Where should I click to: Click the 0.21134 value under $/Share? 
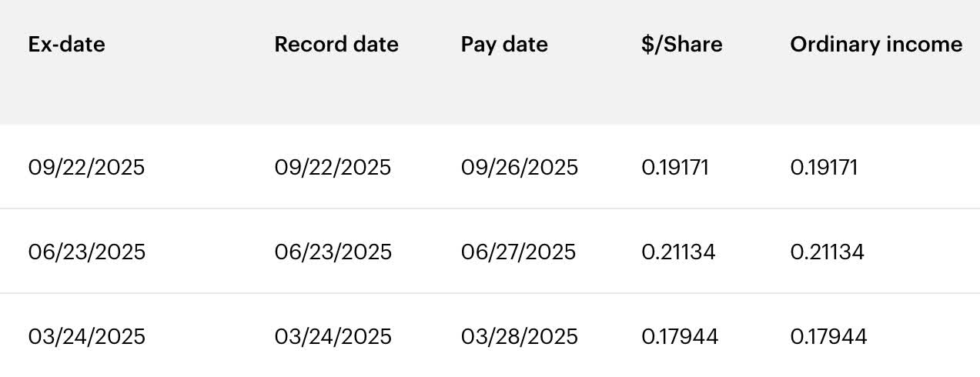point(678,252)
